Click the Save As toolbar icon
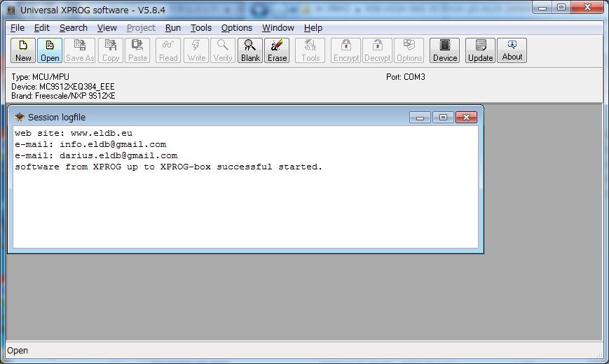The image size is (609, 364). click(80, 50)
